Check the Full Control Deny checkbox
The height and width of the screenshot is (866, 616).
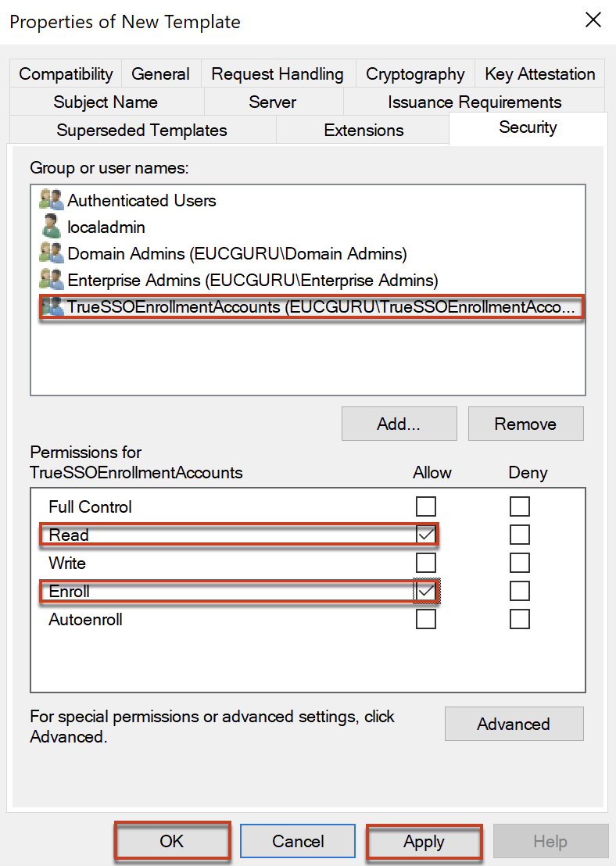coord(520,506)
